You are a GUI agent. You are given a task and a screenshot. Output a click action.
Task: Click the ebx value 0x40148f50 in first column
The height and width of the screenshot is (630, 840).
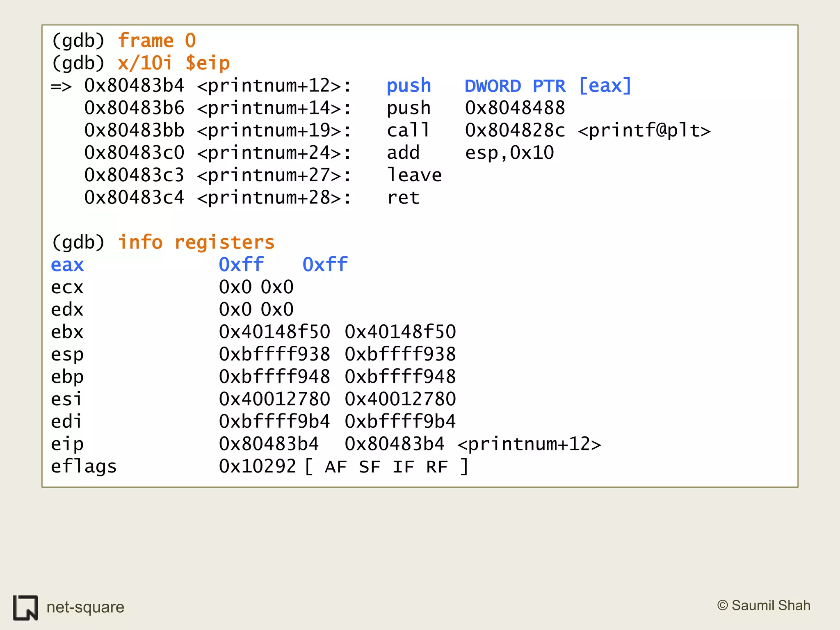point(274,332)
